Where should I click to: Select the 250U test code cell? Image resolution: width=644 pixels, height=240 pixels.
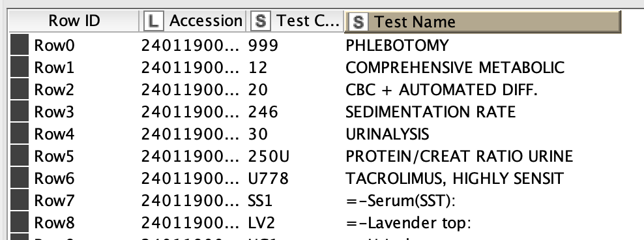(x=269, y=156)
